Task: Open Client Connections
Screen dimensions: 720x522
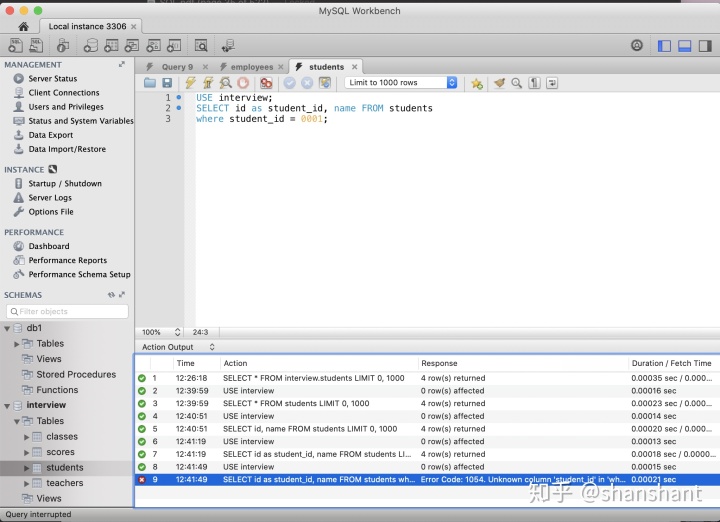Action: [63, 93]
